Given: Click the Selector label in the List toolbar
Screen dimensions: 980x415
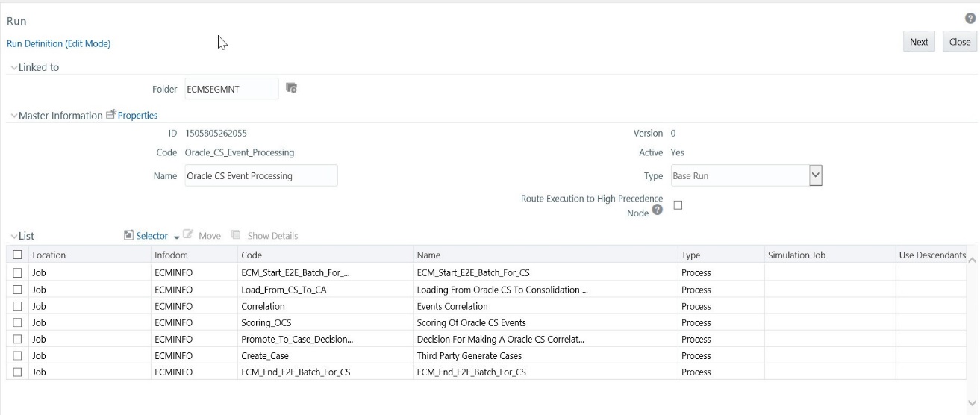Looking at the screenshot, I should (152, 236).
